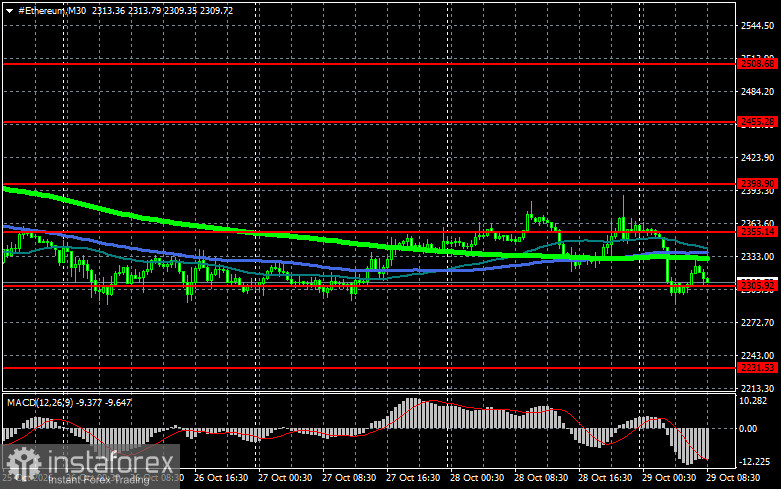
Task: Click the 28 Oct 08:30 time label
Action: click(x=541, y=478)
